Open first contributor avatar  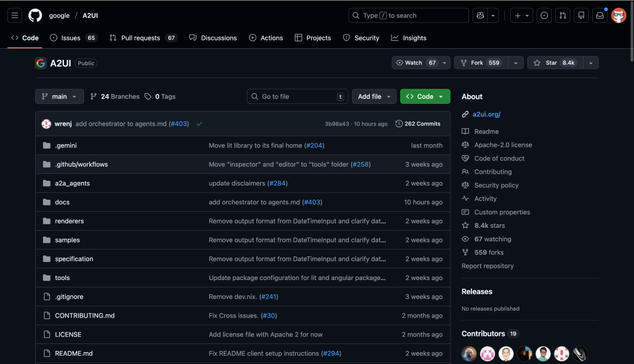pos(469,354)
